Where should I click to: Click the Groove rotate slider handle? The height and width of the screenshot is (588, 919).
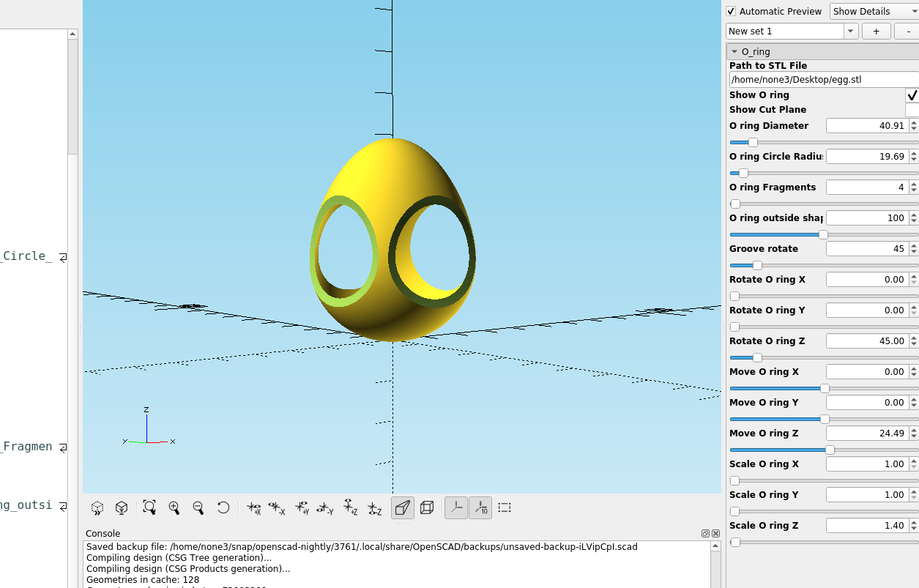(757, 266)
